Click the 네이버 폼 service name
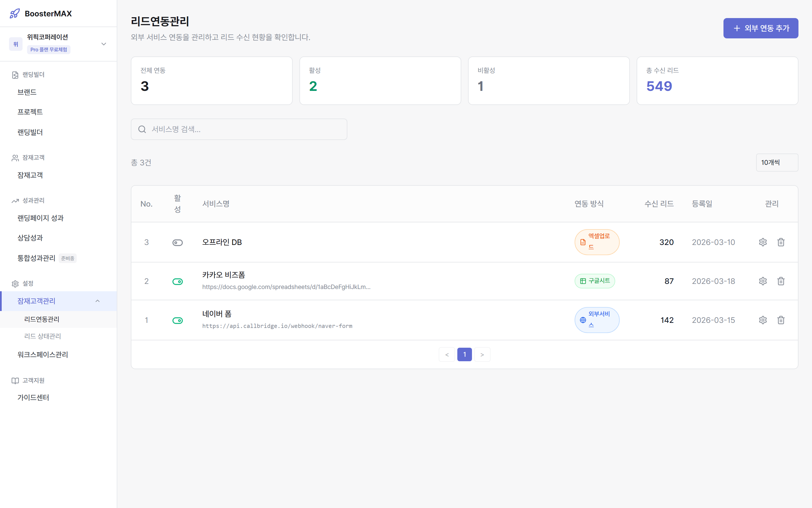This screenshot has height=508, width=812. coord(217,314)
